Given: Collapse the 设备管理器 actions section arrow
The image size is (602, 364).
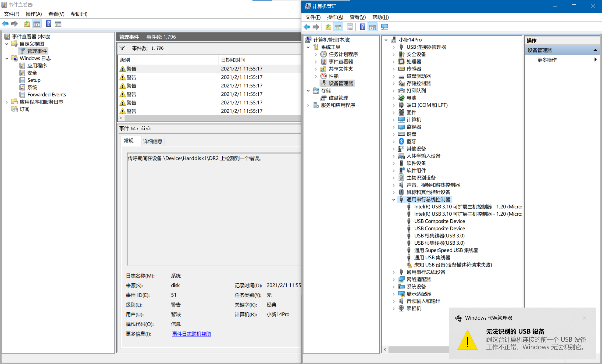Looking at the screenshot, I should tap(595, 50).
